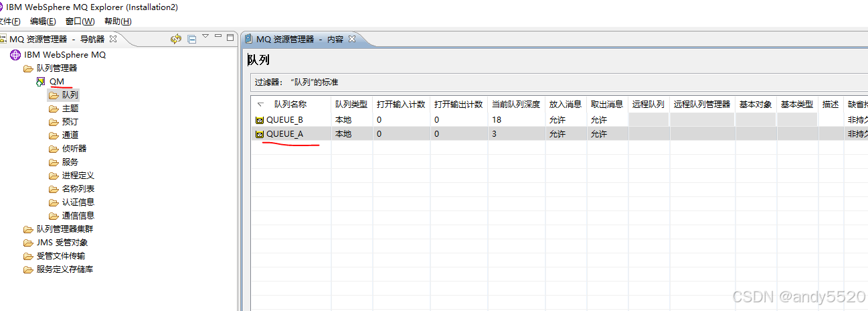Close the MQ 资源管理器 - 导航器 tab
868x311 pixels.
coord(113,39)
